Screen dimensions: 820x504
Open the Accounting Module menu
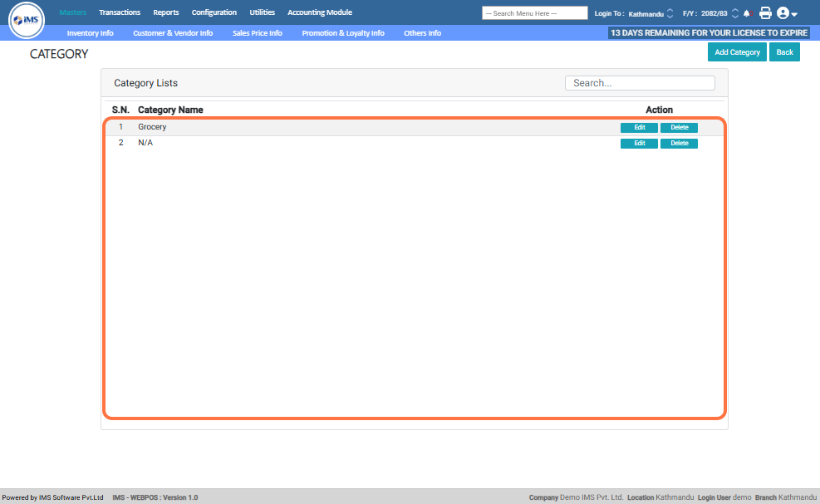tap(319, 12)
